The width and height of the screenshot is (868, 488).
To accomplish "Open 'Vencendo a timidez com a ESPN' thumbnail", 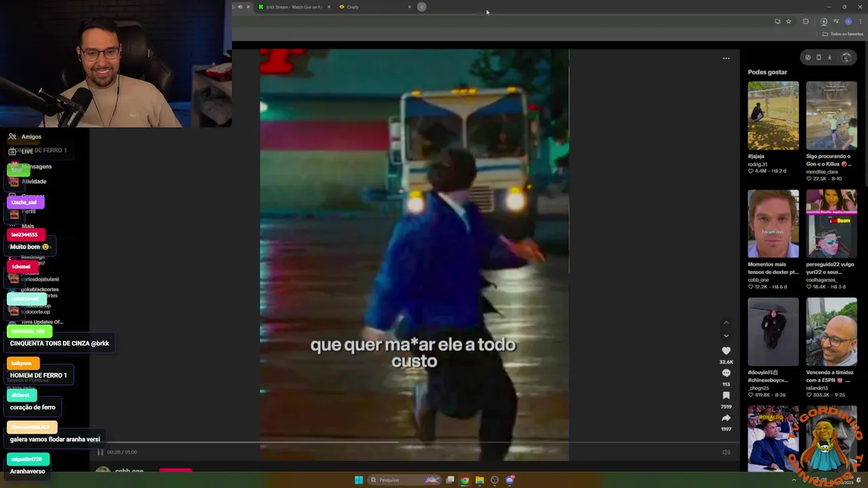I will click(x=831, y=332).
